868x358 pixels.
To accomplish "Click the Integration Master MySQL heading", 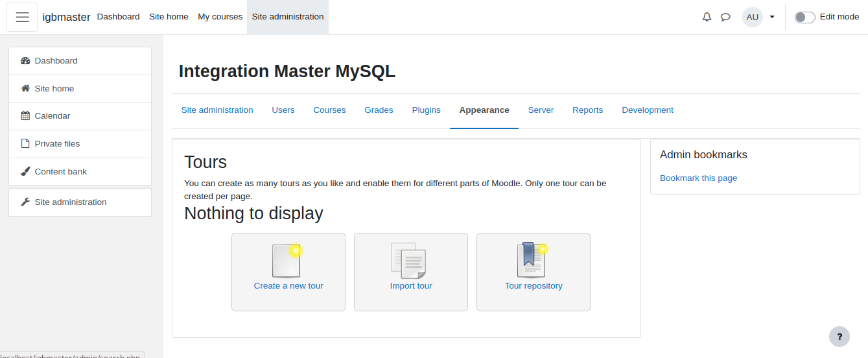I will click(287, 71).
